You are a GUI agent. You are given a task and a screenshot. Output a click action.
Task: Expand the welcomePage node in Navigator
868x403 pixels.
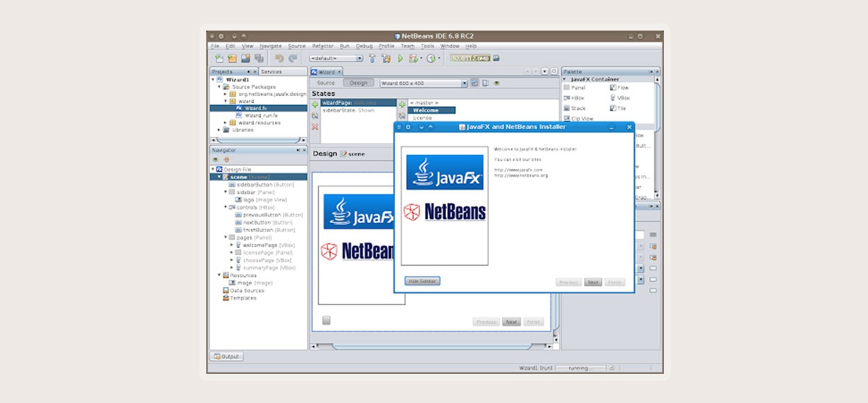click(232, 245)
